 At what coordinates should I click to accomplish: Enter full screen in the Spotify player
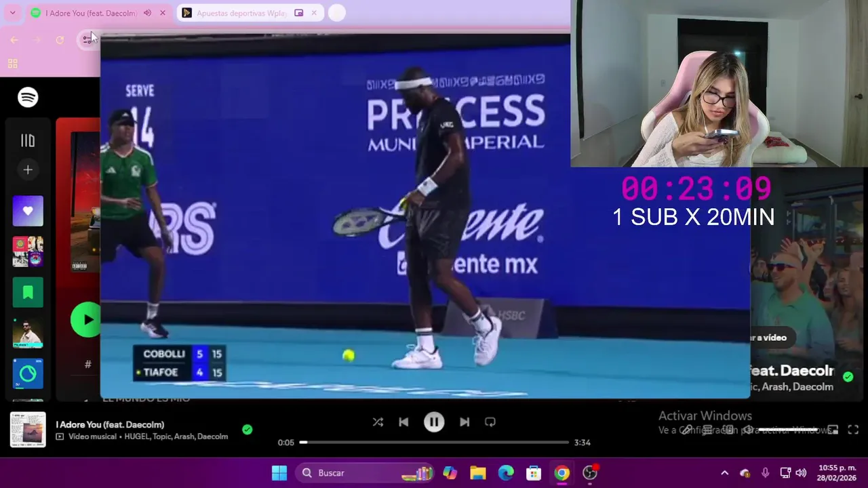(x=853, y=430)
